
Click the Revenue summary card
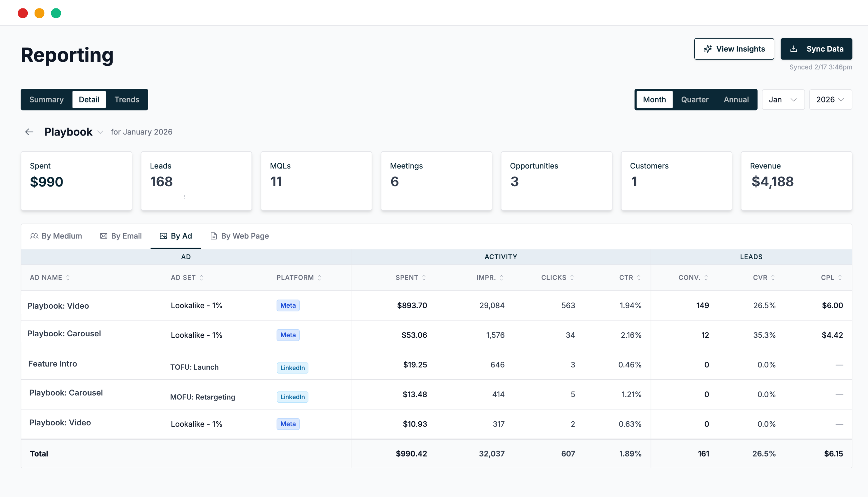(x=796, y=181)
